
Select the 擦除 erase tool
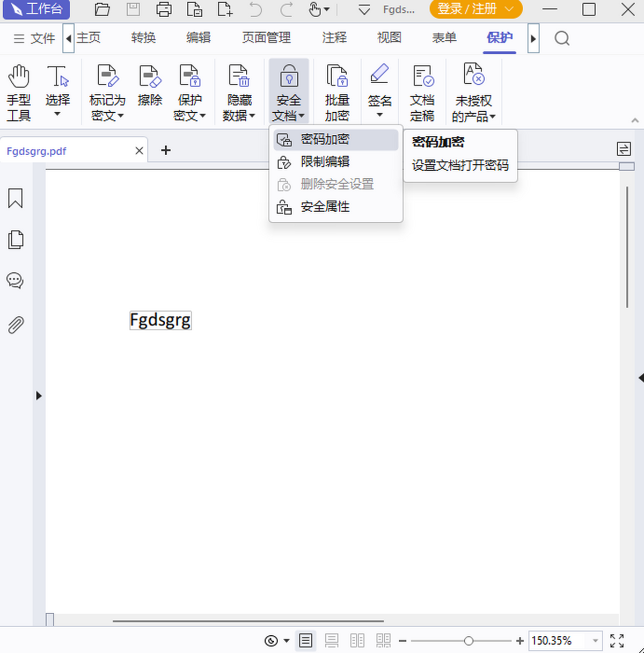click(149, 91)
